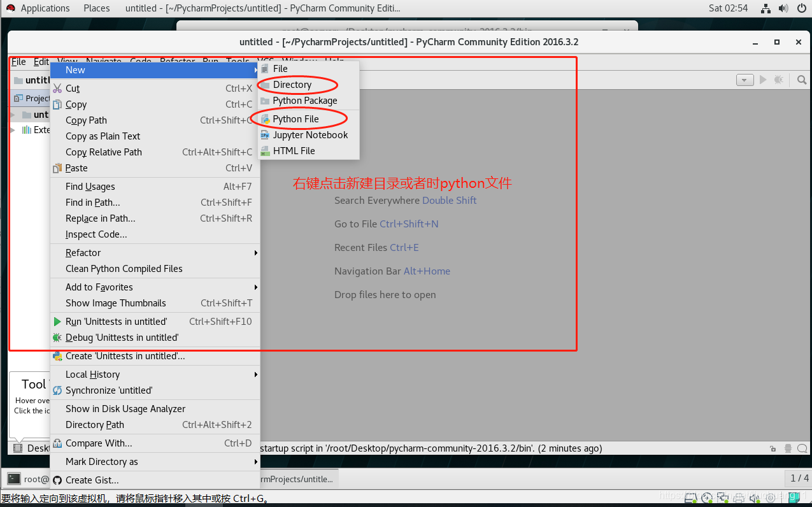Click the HTML File icon in the submenu
The image size is (812, 507).
265,151
